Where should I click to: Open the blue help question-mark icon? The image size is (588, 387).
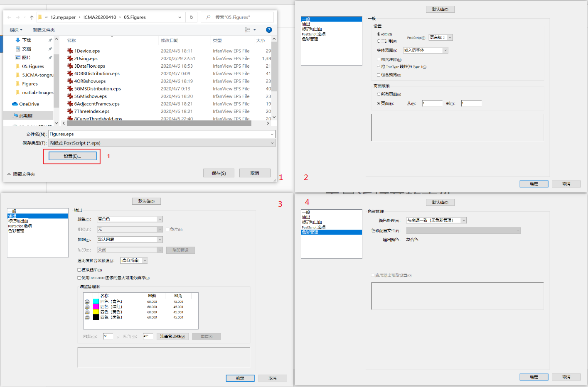(269, 30)
